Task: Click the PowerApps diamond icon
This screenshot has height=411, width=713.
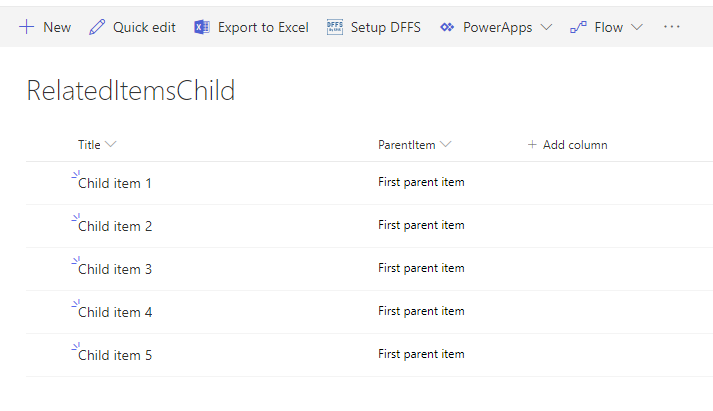Action: click(x=447, y=27)
